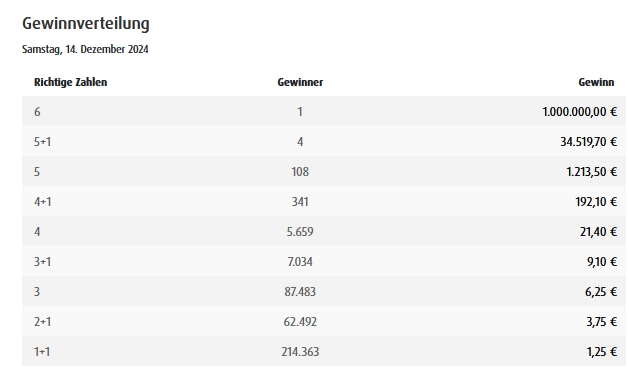
Task: Select the 1.213,50 € prize amount
Action: 592,172
